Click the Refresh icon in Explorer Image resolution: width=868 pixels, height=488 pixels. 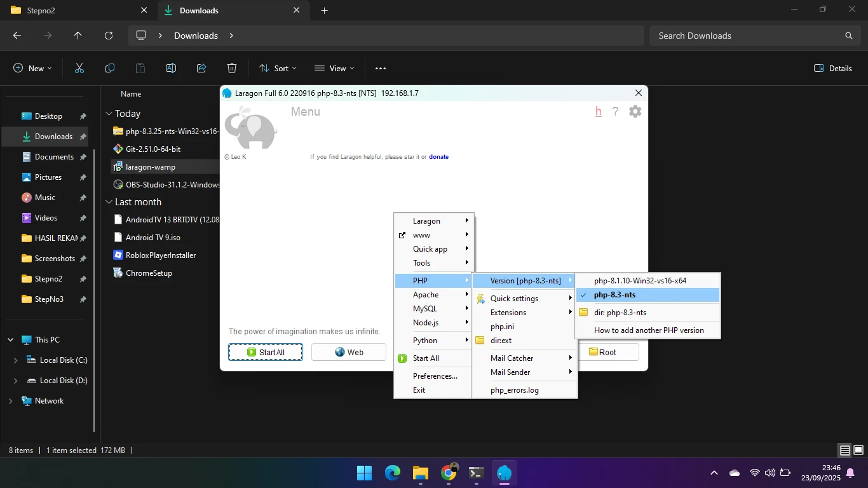109,36
